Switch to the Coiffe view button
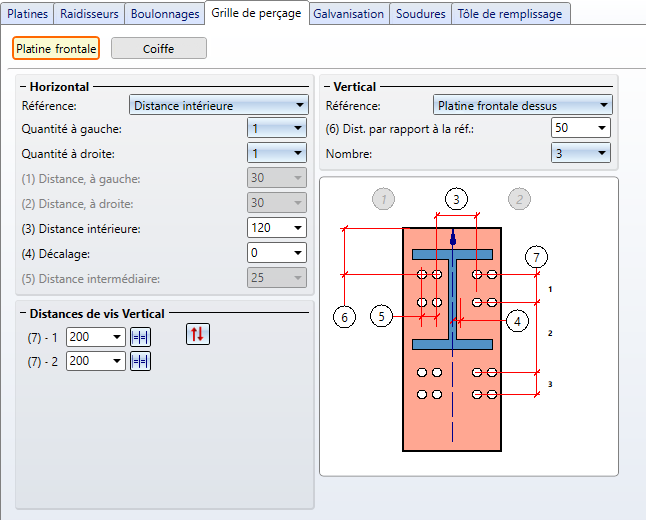646x520 pixels. coord(158,48)
